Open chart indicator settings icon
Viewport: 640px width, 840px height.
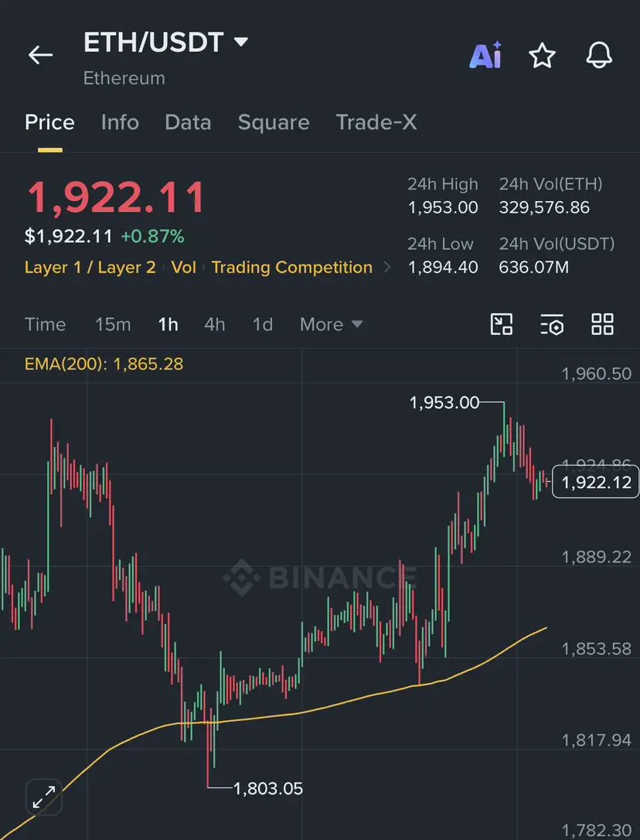(x=552, y=324)
